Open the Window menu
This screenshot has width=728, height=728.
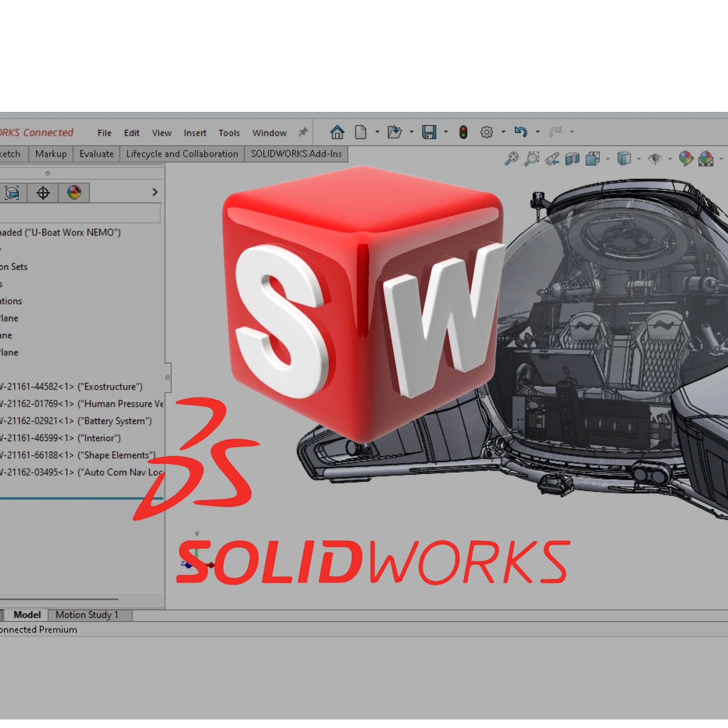(269, 133)
